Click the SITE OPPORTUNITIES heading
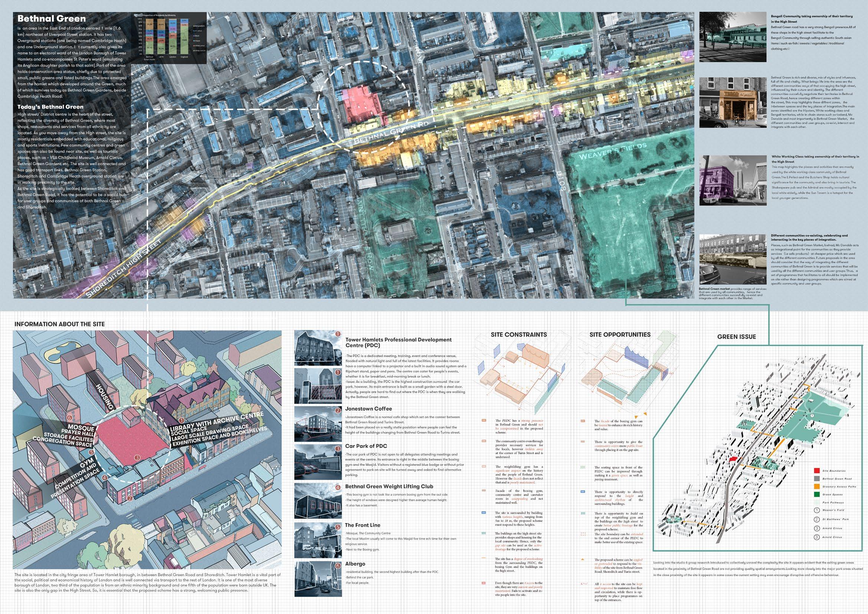Viewport: 868px width, 614px height. click(x=620, y=334)
